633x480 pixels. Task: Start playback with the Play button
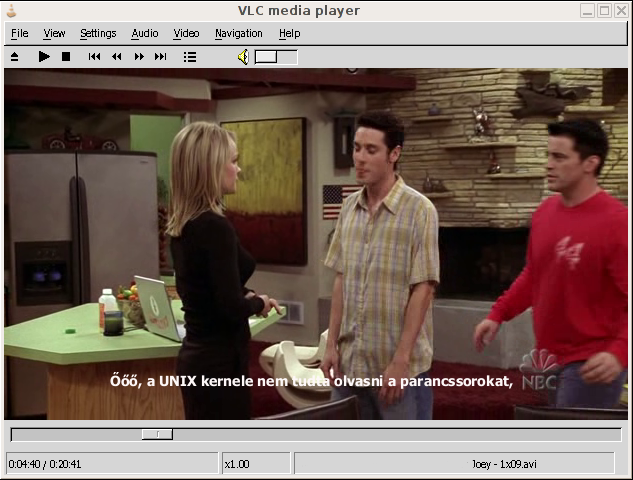point(44,57)
